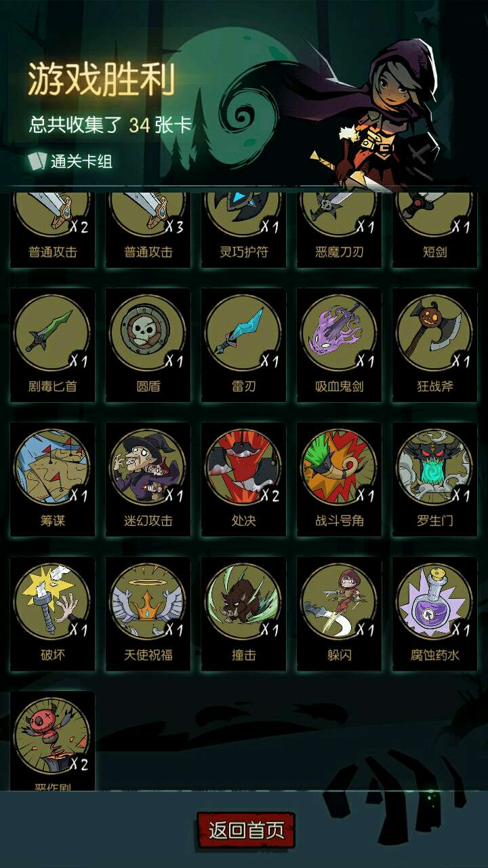The image size is (488, 868).
Task: Tap the 撞击 charging boar card
Action: point(244,614)
